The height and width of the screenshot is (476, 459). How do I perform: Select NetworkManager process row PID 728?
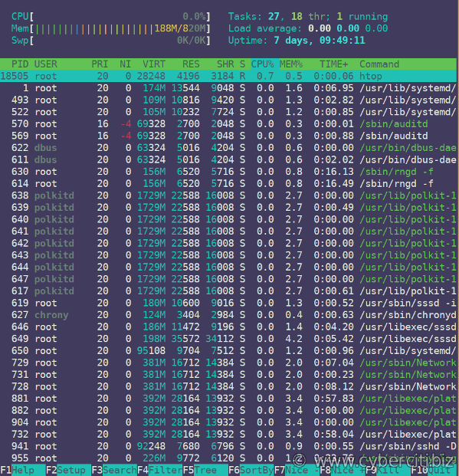pos(228,386)
